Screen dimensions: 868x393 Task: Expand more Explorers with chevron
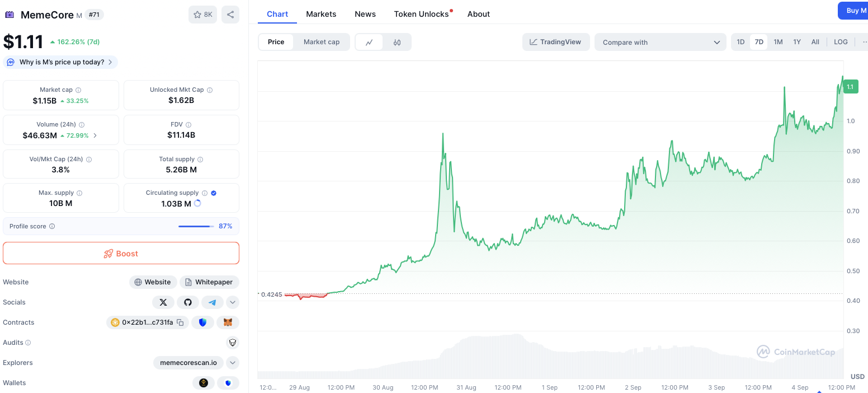pos(233,363)
